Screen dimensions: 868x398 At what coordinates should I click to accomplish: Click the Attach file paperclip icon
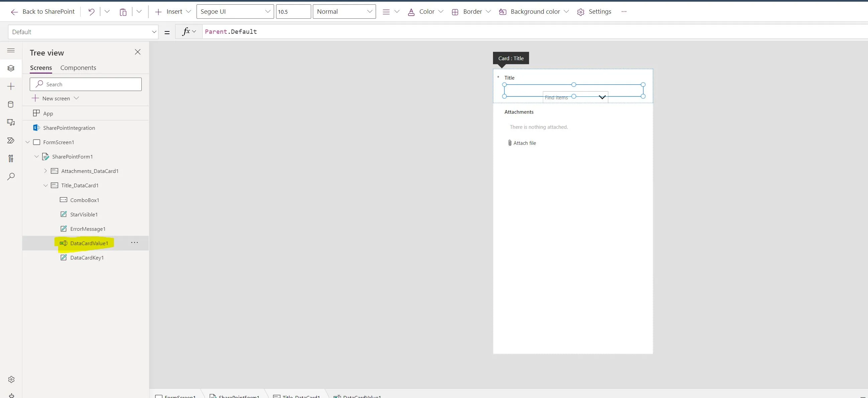pyautogui.click(x=510, y=143)
